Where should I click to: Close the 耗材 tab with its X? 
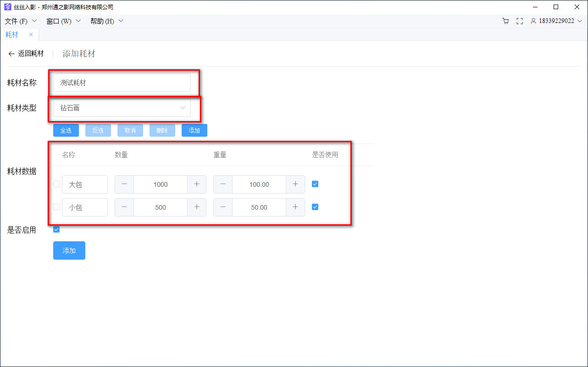31,34
